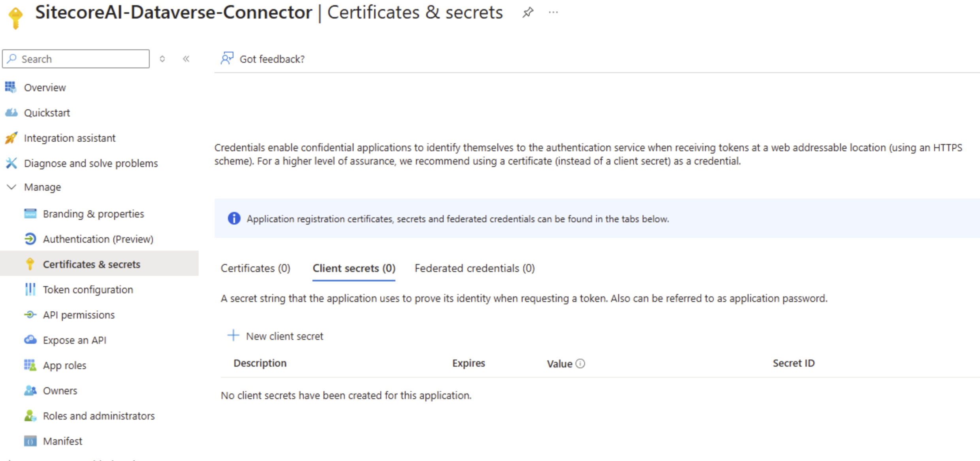Click the Owners people icon
Viewport: 980px width, 461px height.
pyautogui.click(x=30, y=390)
